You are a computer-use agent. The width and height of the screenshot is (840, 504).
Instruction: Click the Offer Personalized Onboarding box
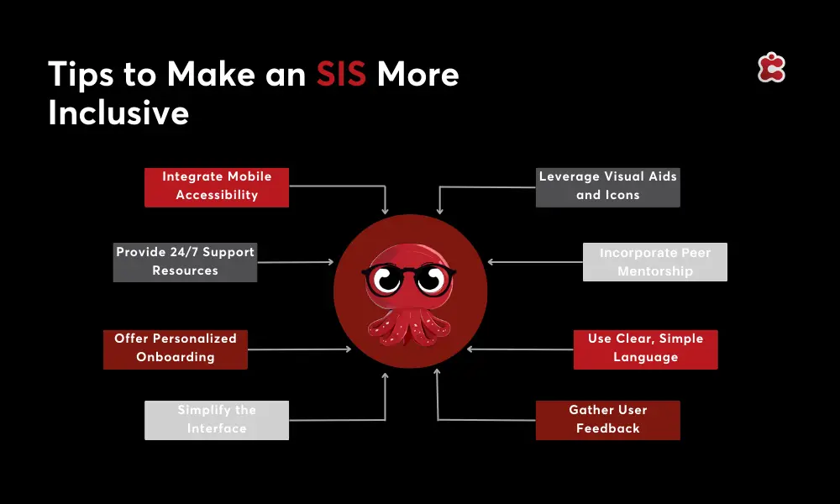tap(176, 349)
